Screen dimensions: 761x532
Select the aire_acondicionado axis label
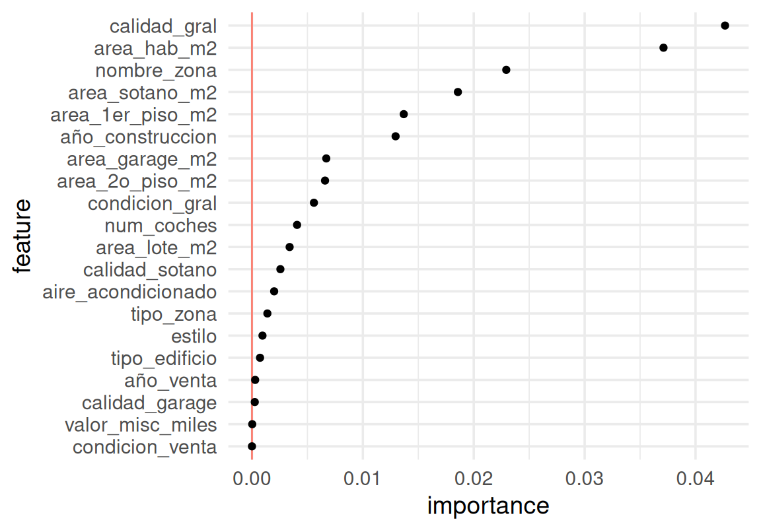(129, 292)
